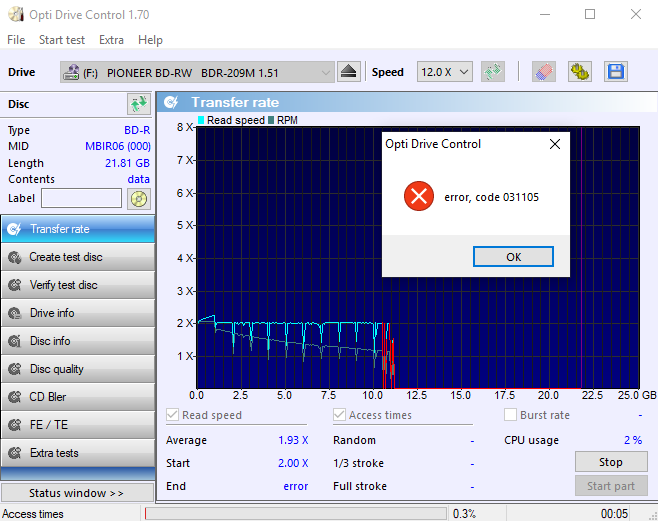The width and height of the screenshot is (658, 521).
Task: Minimize the Opti Drive Control window
Action: (x=545, y=15)
